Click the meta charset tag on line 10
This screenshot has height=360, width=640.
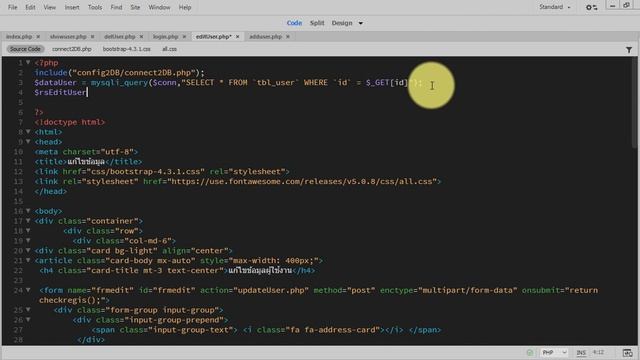(87, 152)
